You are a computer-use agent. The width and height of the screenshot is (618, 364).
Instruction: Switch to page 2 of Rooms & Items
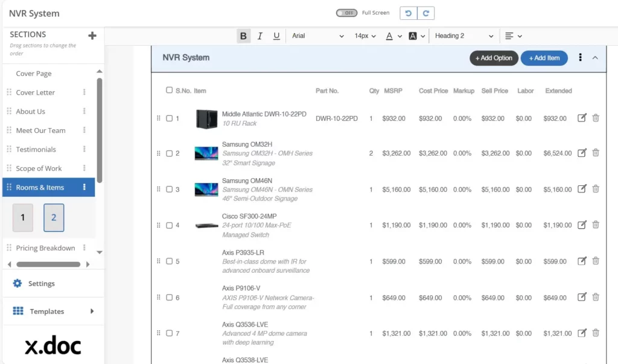(53, 217)
